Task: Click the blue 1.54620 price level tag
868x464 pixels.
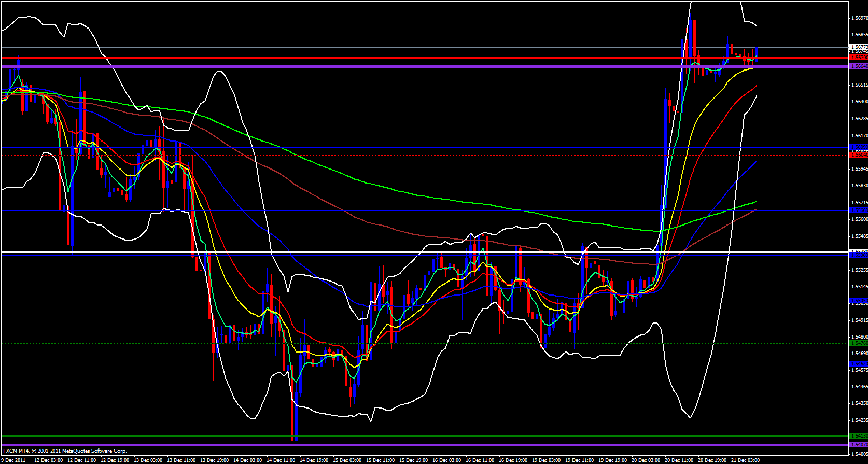Action: coord(859,364)
